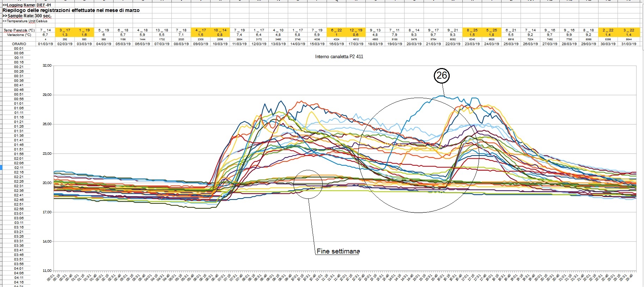Click the time cell 00:01 in ORARIO column
The width and height of the screenshot is (644, 287).
[19, 49]
